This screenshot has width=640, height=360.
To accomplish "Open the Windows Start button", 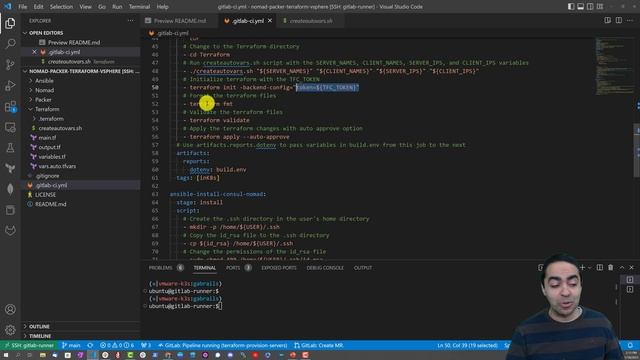I will (x=6, y=355).
